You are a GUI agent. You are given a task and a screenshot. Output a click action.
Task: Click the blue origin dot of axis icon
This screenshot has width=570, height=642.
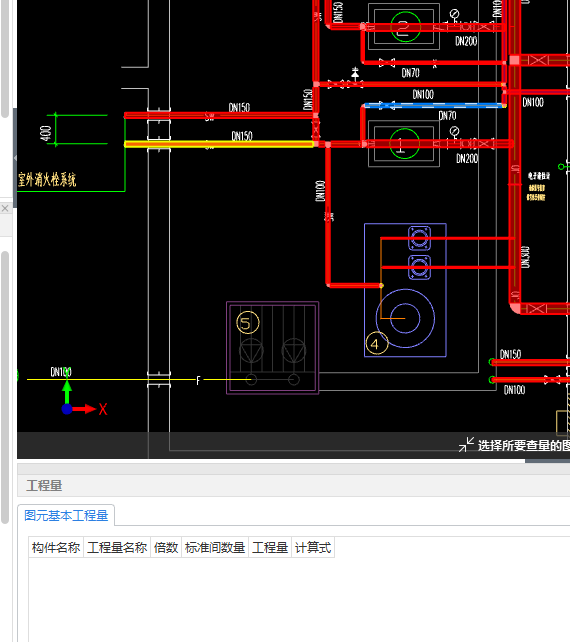67,409
